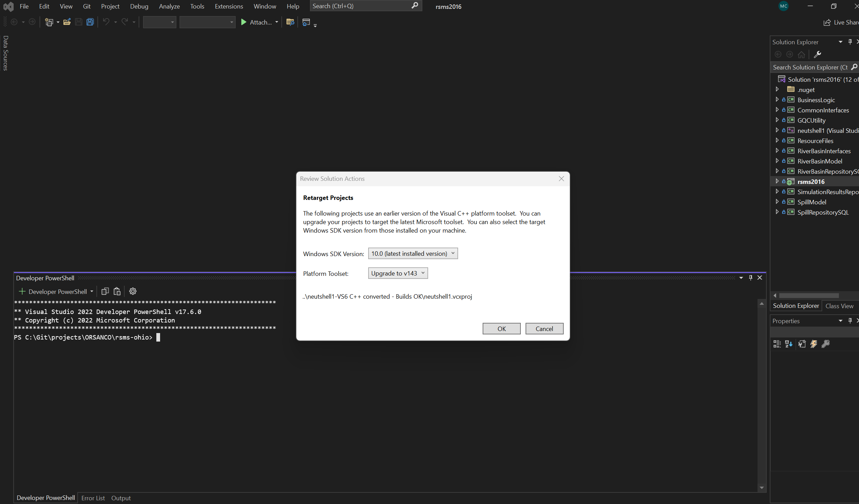This screenshot has height=504, width=859.
Task: Open the Extensions menu
Action: (229, 6)
